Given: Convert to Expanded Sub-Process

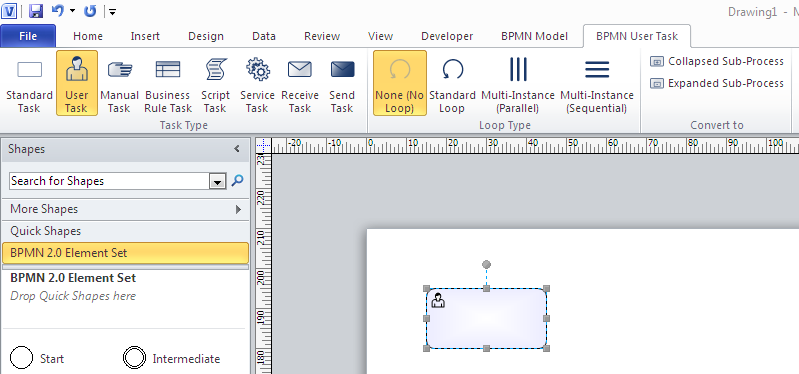Looking at the screenshot, I should coord(716,83).
